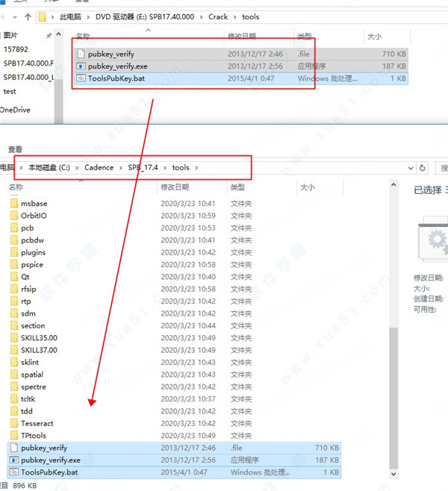Sort by 修改日期 column in lower window
The width and height of the screenshot is (448, 491).
click(175, 187)
